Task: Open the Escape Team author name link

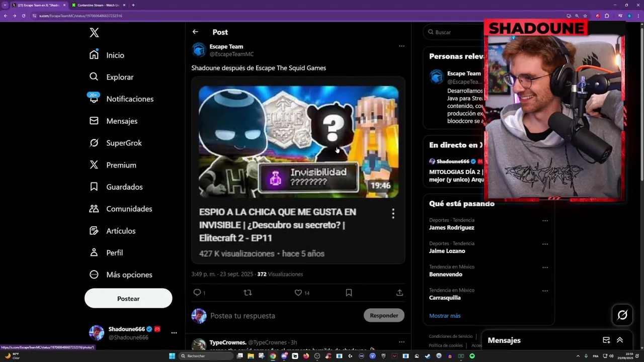Action: [226, 46]
